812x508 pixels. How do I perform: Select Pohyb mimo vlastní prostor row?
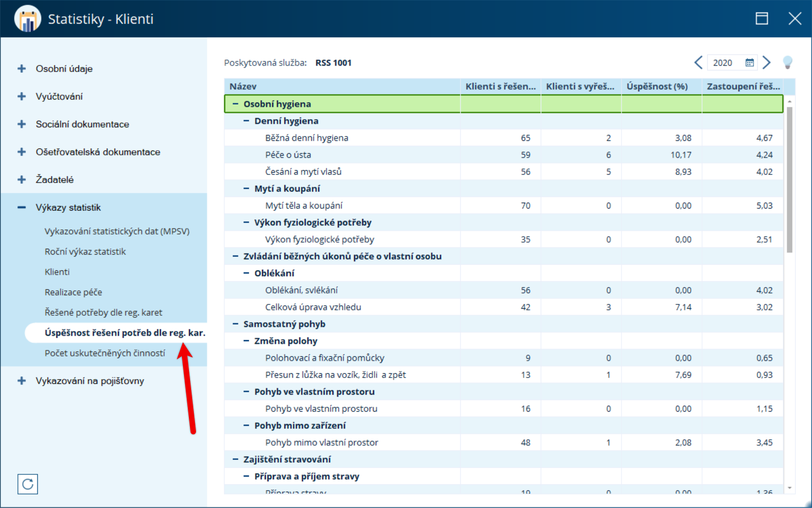504,442
